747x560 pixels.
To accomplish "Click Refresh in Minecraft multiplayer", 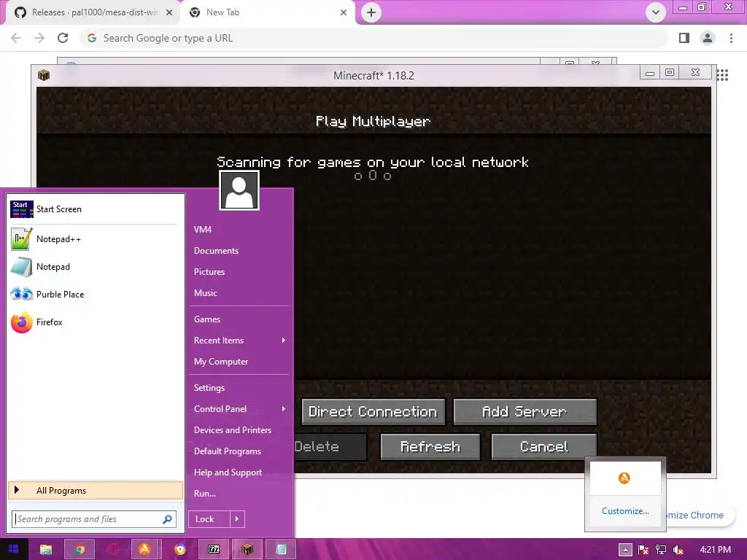I will point(430,447).
